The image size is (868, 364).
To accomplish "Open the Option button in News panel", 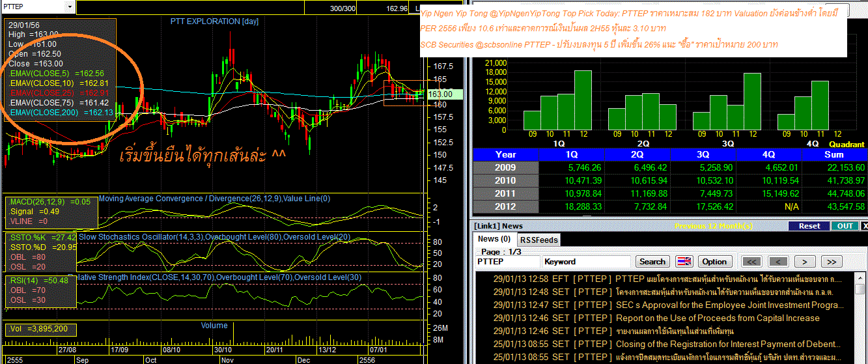I will click(714, 261).
